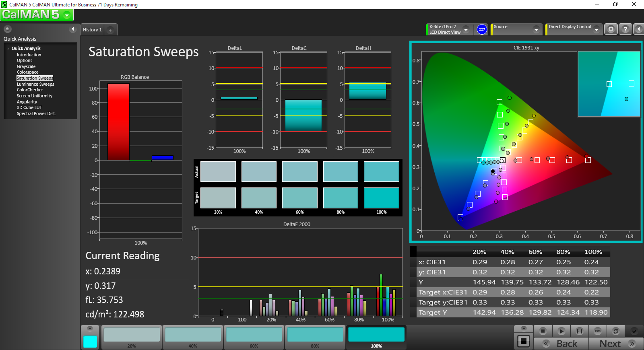Click the Actual 60% swatch in comparison panel
The height and width of the screenshot is (350, 644).
click(x=300, y=171)
